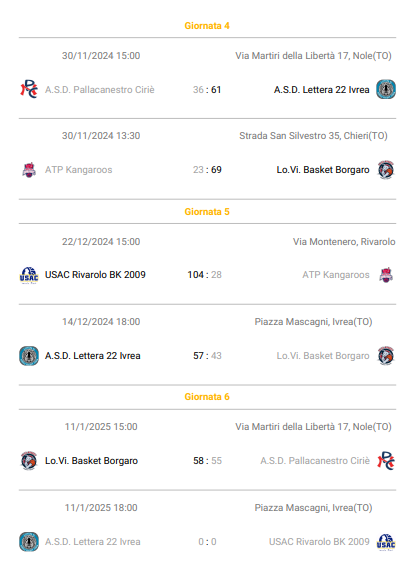The image size is (416, 566).
Task: Click Pallacanestro Ciriè logo in Giornata 6
Action: [x=386, y=461]
